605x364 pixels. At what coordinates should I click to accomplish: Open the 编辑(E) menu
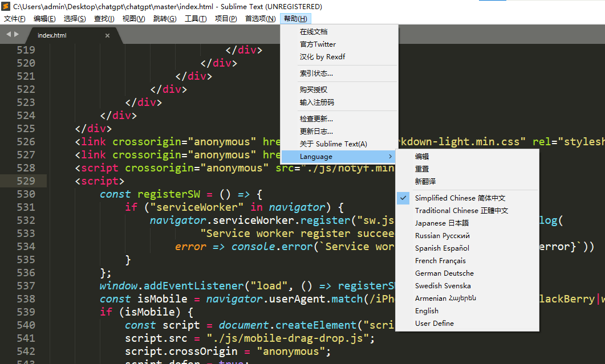coord(44,18)
